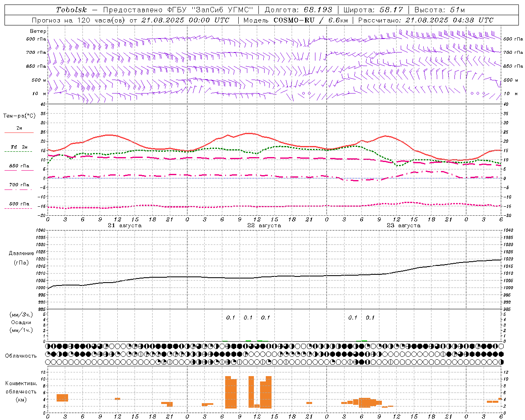Click the Конвективн. panel label

(21, 383)
